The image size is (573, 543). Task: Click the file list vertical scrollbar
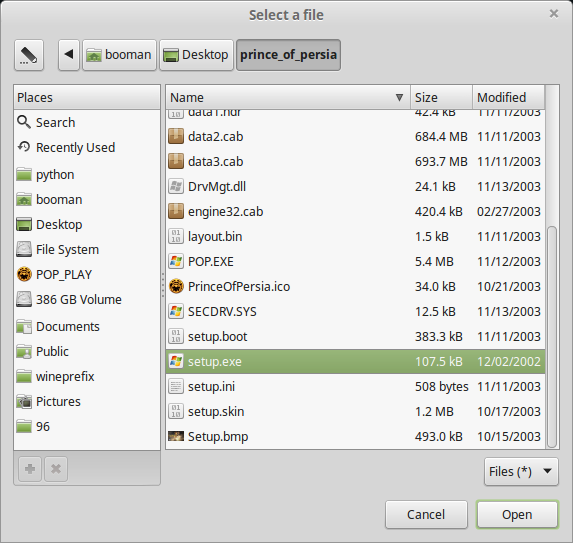(x=552, y=337)
